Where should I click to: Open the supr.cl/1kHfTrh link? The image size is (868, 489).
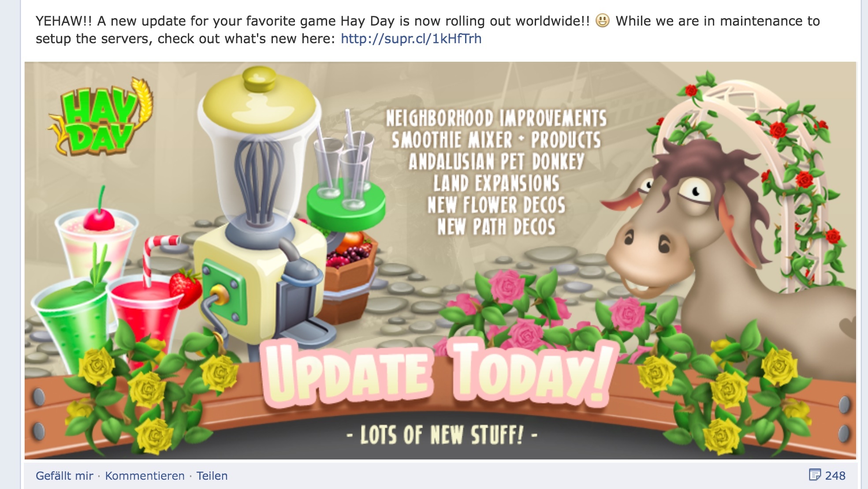[x=411, y=39]
